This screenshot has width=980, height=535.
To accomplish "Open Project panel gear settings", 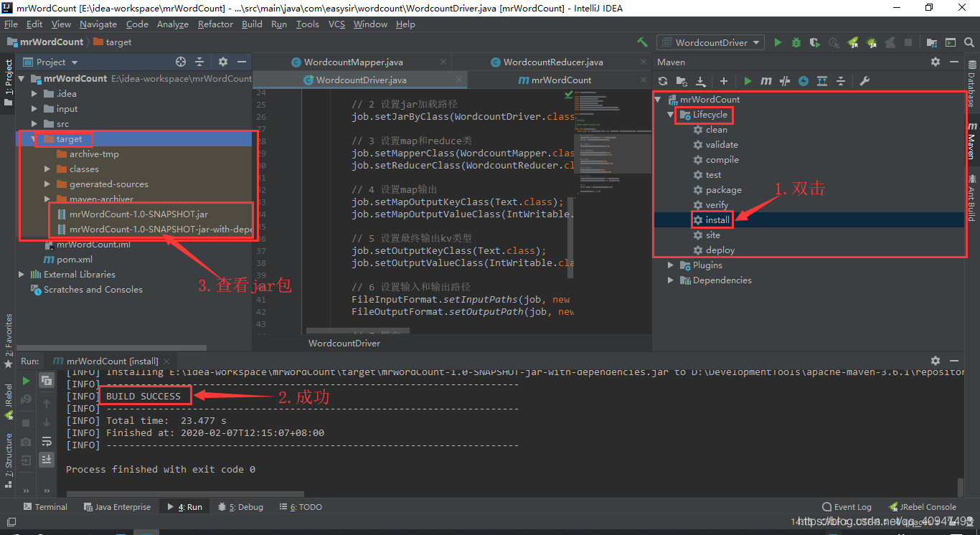I will 223,62.
